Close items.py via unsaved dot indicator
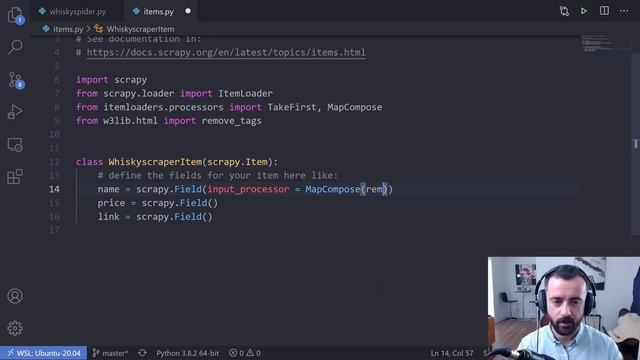The image size is (640, 360). pyautogui.click(x=188, y=11)
